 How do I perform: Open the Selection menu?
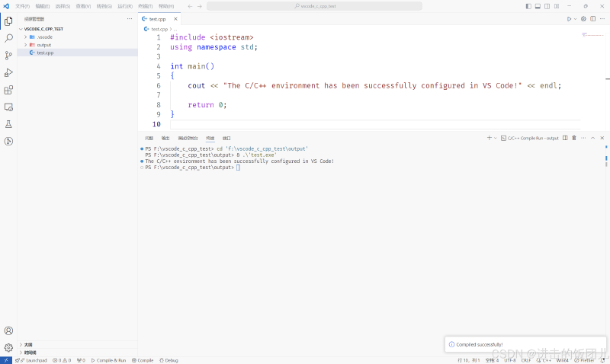point(63,6)
